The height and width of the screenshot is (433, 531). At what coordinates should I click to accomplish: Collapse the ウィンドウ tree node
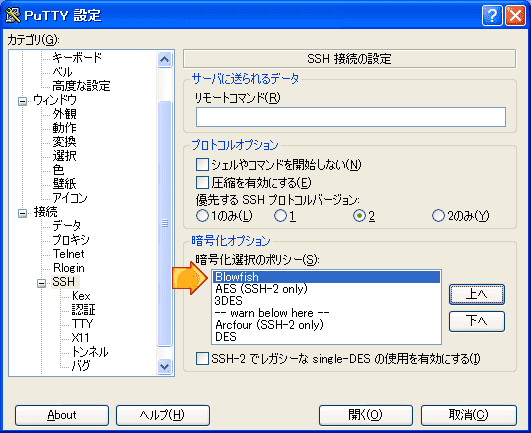coord(23,101)
